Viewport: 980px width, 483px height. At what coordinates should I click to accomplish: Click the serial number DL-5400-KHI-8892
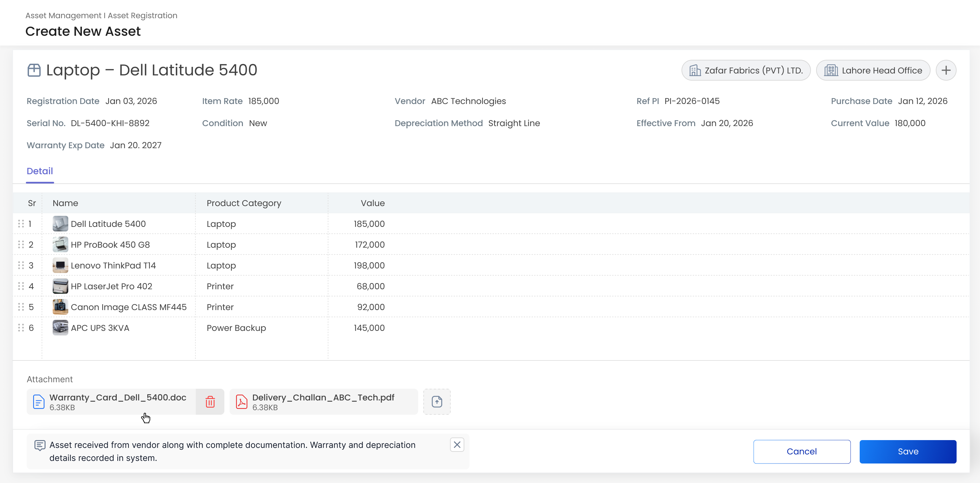tap(110, 123)
